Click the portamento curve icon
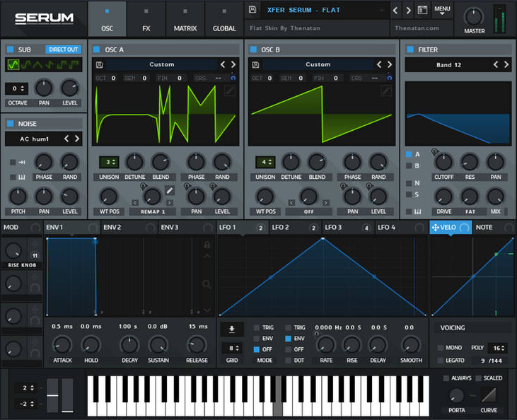 point(489,395)
